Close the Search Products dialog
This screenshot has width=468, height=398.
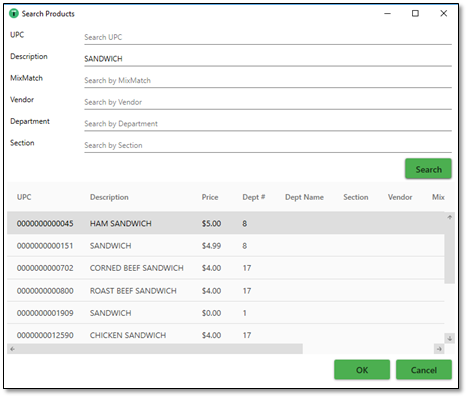point(444,13)
